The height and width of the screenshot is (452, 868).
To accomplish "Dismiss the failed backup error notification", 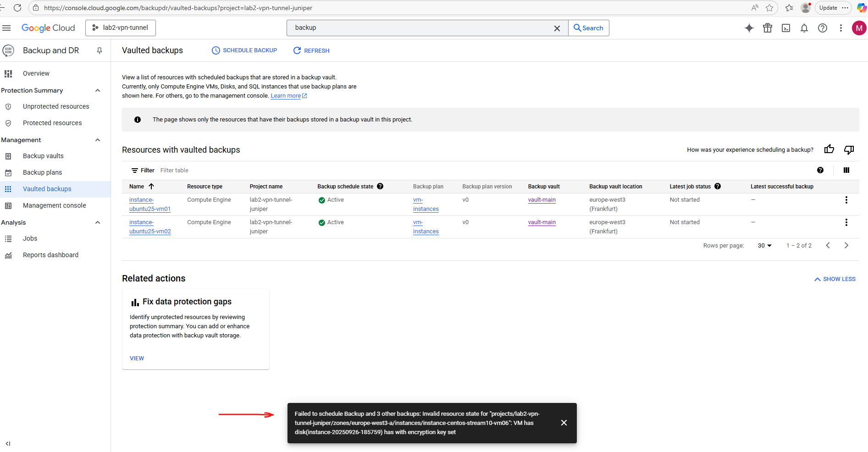I will (x=564, y=423).
